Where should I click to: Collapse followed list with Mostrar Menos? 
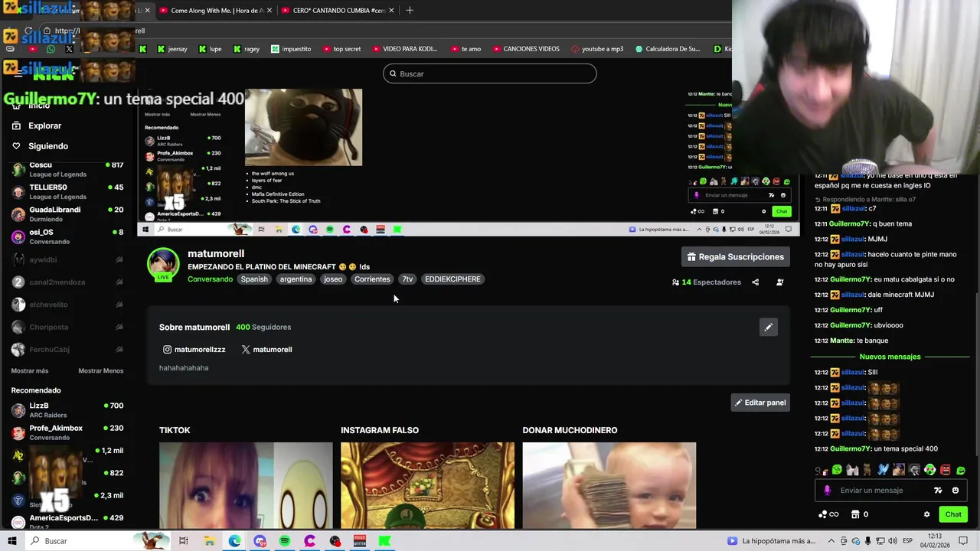(100, 371)
